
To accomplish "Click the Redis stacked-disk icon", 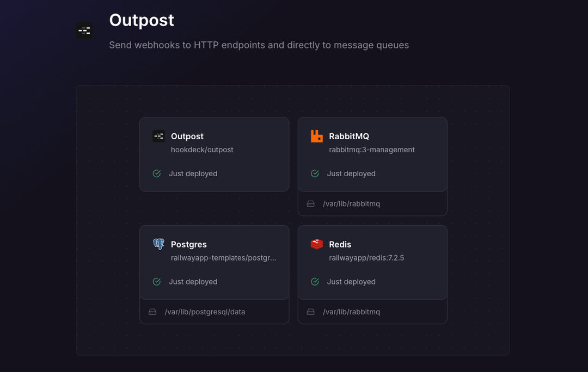I will (316, 244).
